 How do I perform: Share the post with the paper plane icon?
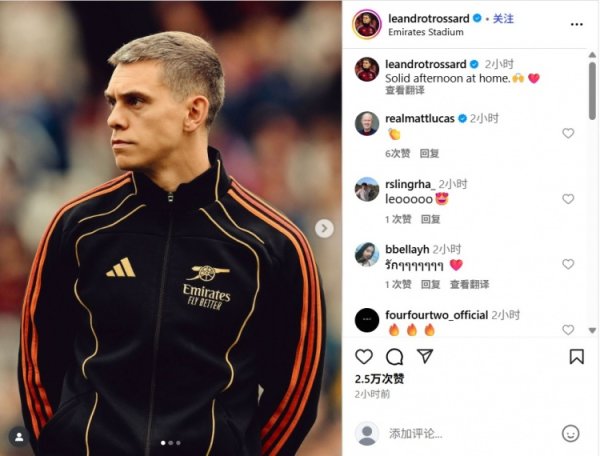pos(425,356)
